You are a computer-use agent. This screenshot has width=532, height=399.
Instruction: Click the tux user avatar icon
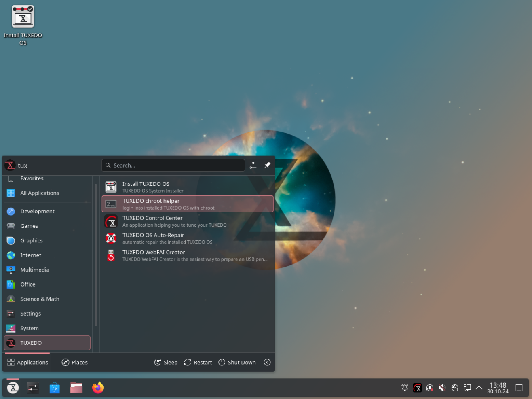pyautogui.click(x=10, y=165)
